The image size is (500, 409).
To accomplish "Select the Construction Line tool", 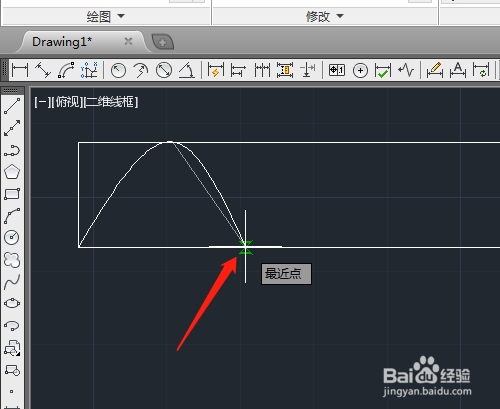I will [12, 128].
